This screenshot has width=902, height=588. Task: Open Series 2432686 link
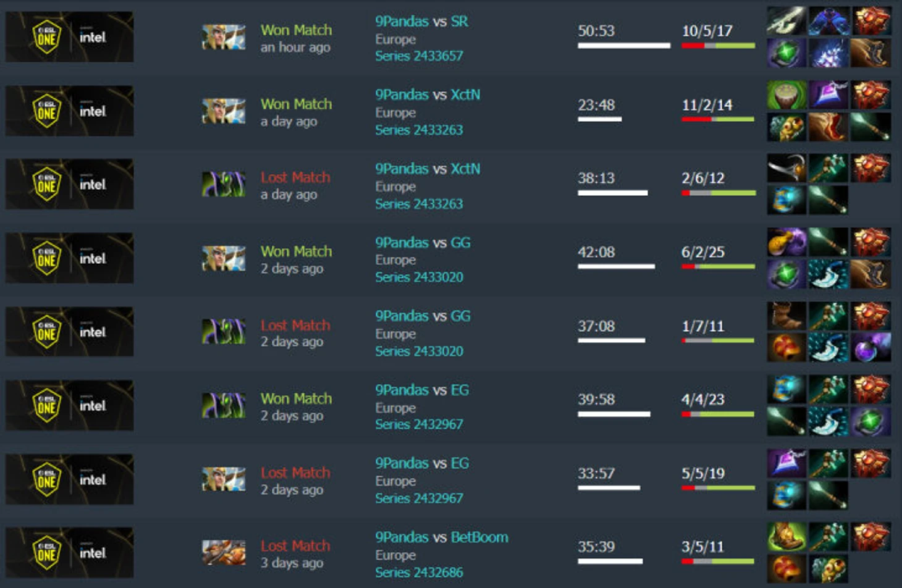coord(419,572)
